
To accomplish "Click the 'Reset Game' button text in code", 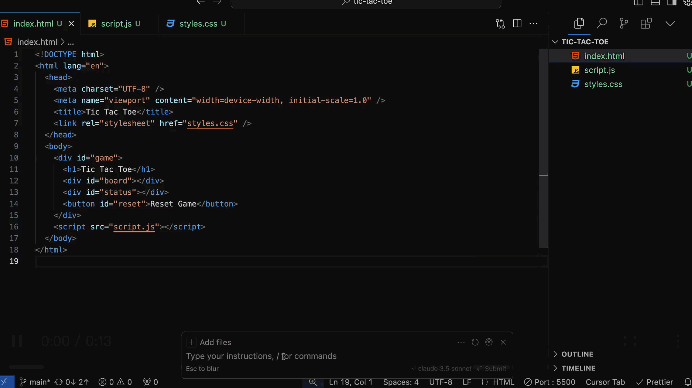I will coord(173,204).
